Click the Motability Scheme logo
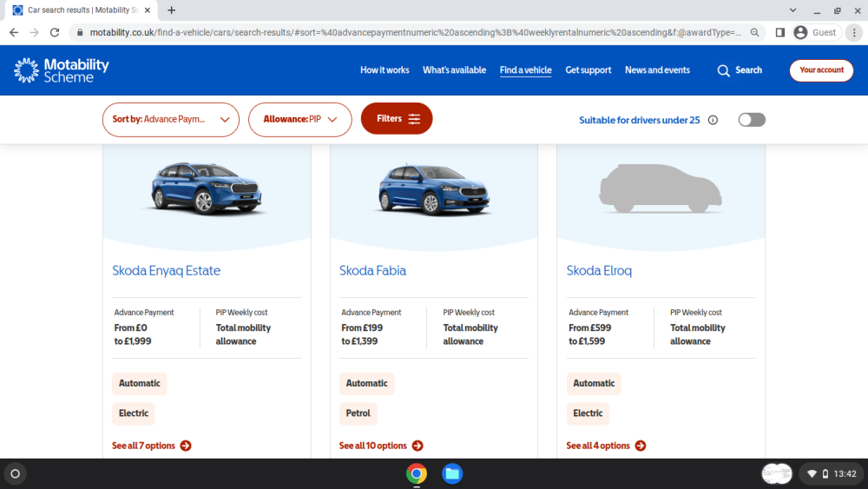This screenshot has height=489, width=868. tap(62, 70)
